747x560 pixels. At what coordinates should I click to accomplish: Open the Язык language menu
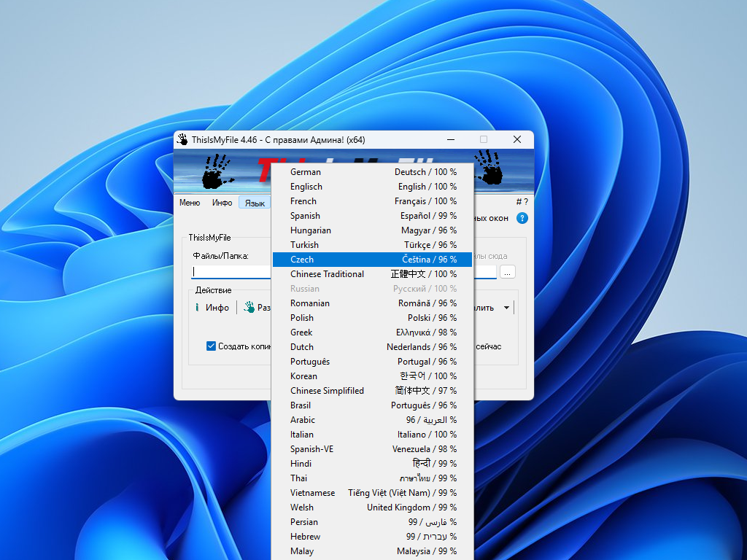point(255,203)
